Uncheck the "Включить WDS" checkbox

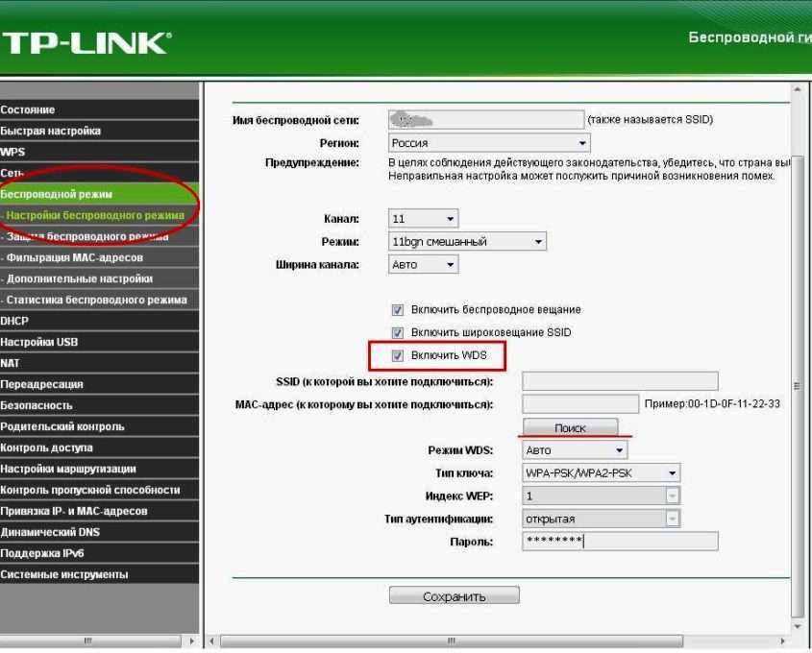[397, 355]
